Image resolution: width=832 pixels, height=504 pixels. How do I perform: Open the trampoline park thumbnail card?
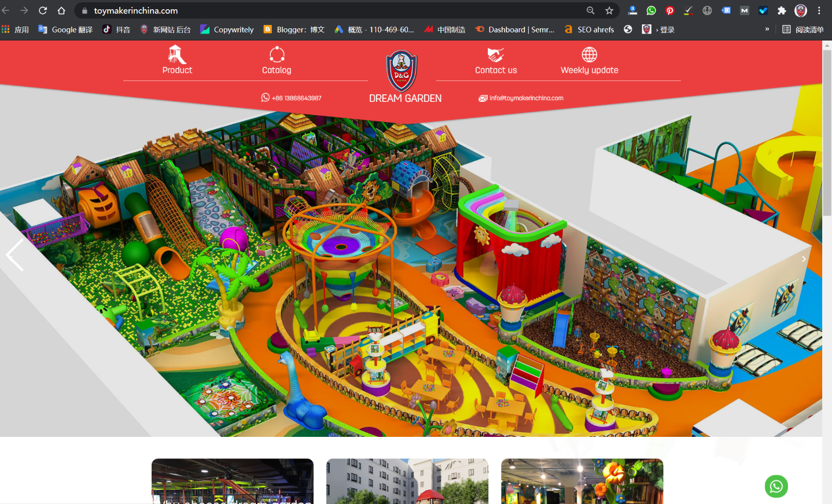pyautogui.click(x=233, y=481)
